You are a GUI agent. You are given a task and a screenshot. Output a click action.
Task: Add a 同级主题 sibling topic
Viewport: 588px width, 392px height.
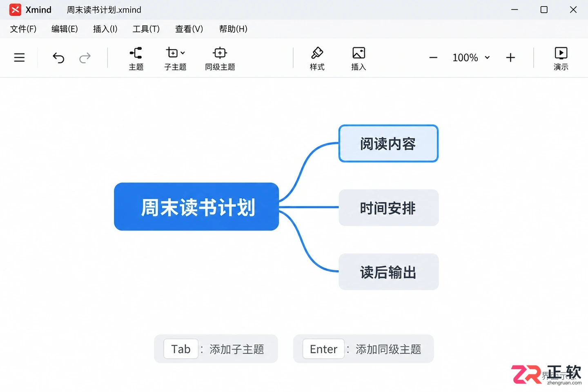[220, 58]
